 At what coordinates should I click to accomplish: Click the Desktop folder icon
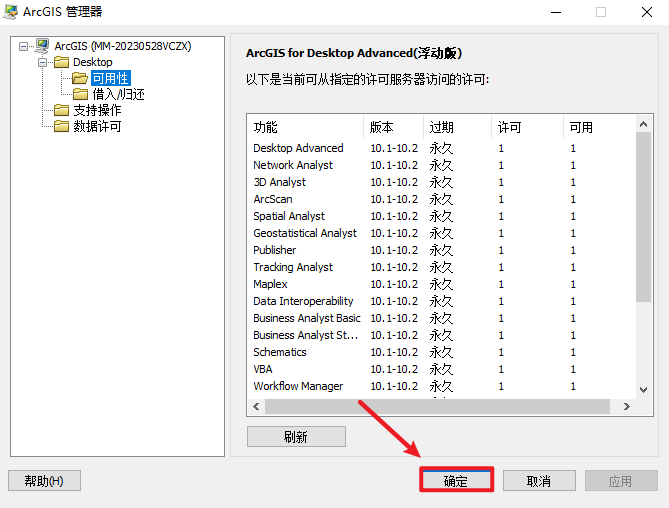(61, 62)
